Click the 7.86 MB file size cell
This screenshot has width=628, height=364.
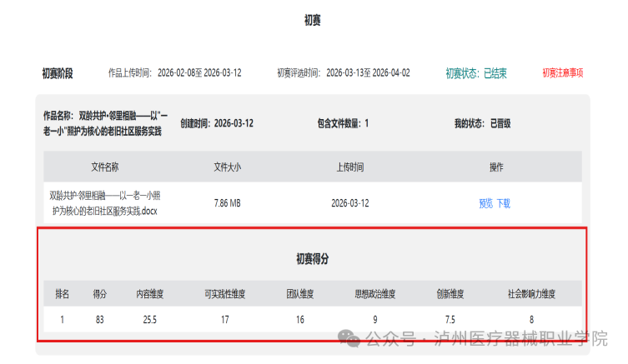pyautogui.click(x=227, y=203)
